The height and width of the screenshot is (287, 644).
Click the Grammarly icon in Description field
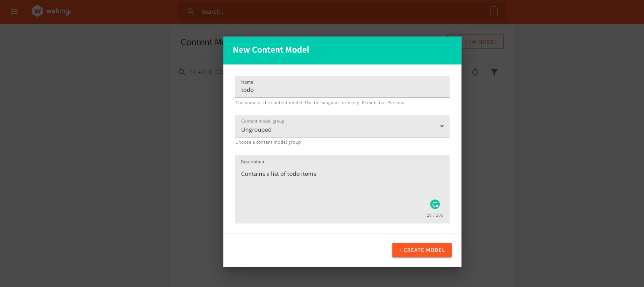coord(435,204)
